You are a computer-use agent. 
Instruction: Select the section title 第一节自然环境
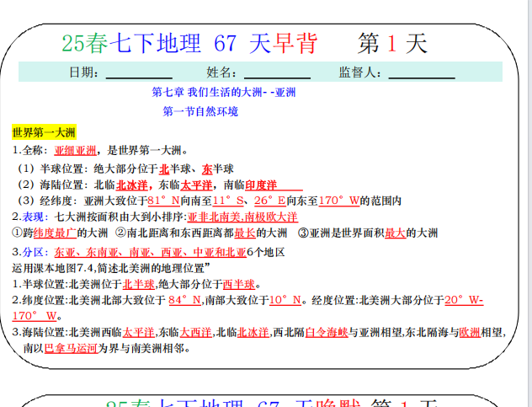pos(200,111)
